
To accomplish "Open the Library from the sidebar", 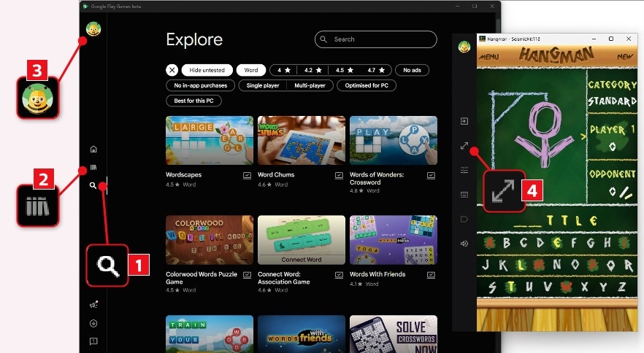I will (x=93, y=168).
